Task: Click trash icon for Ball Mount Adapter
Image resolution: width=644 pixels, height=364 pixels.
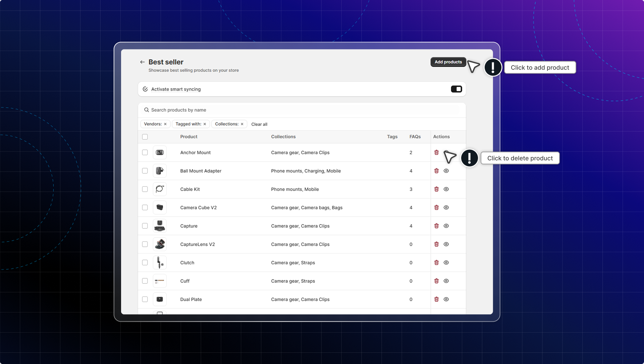Action: 436,171
